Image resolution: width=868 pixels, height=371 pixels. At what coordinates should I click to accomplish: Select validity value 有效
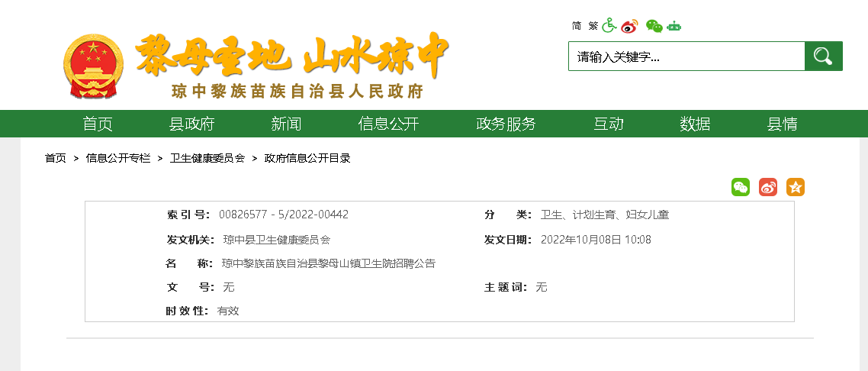pos(228,311)
